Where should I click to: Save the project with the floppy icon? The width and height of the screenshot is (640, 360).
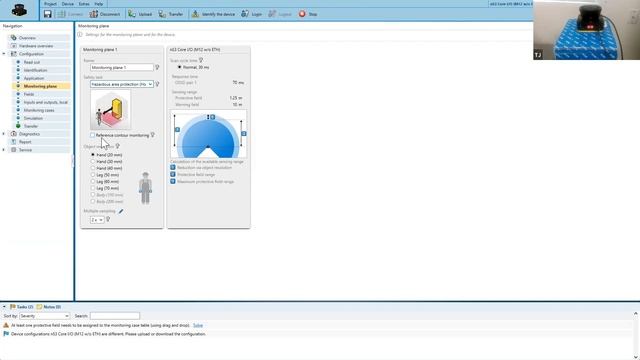48,14
